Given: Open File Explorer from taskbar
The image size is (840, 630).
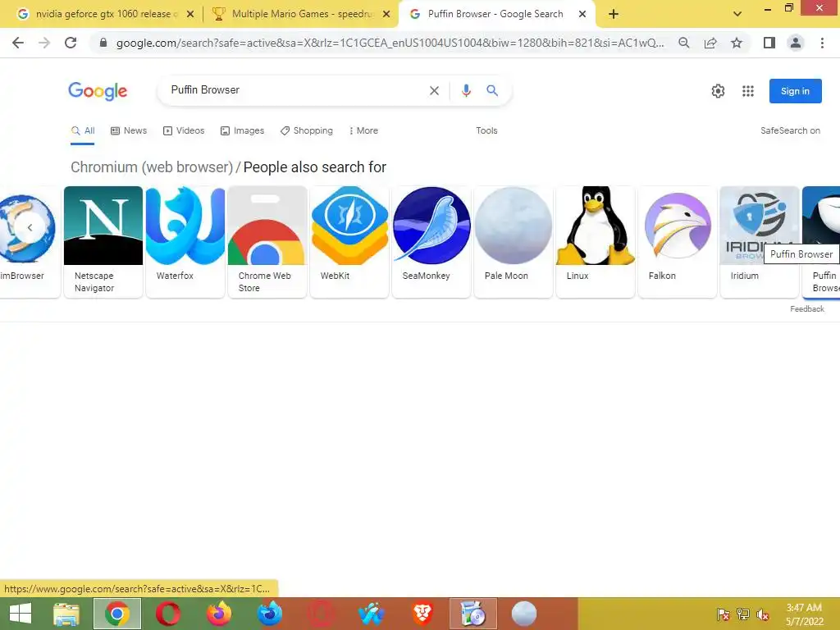Looking at the screenshot, I should [66, 614].
